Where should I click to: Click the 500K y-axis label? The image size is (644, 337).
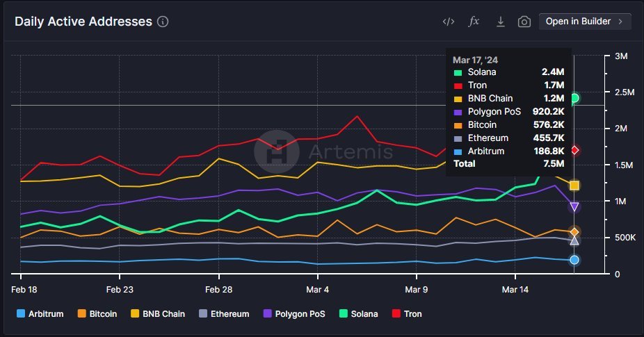[625, 237]
